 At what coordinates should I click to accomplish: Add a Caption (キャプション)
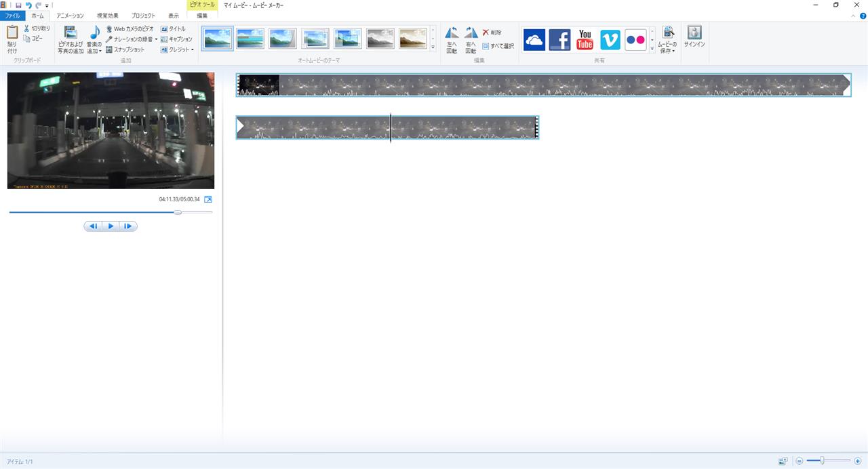pyautogui.click(x=176, y=39)
